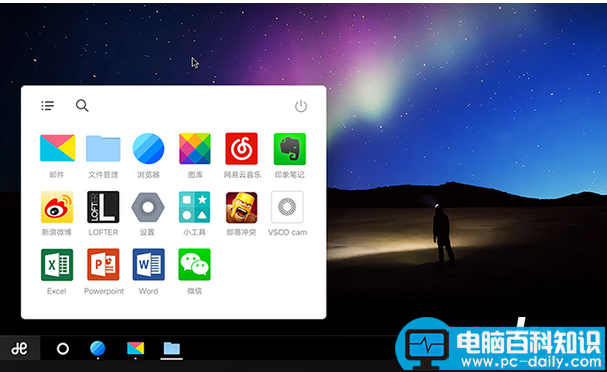The height and width of the screenshot is (372, 607).
Task: Launch the Widgets (小工具) app
Action: coord(194,207)
